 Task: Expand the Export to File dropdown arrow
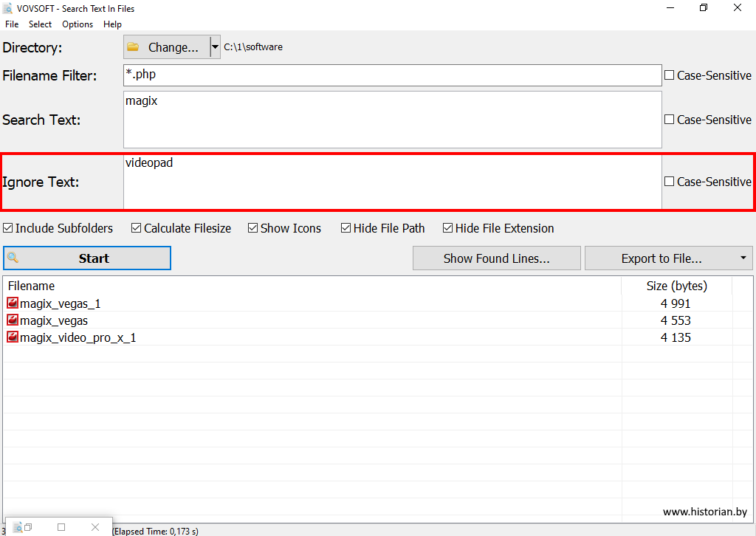pyautogui.click(x=741, y=258)
